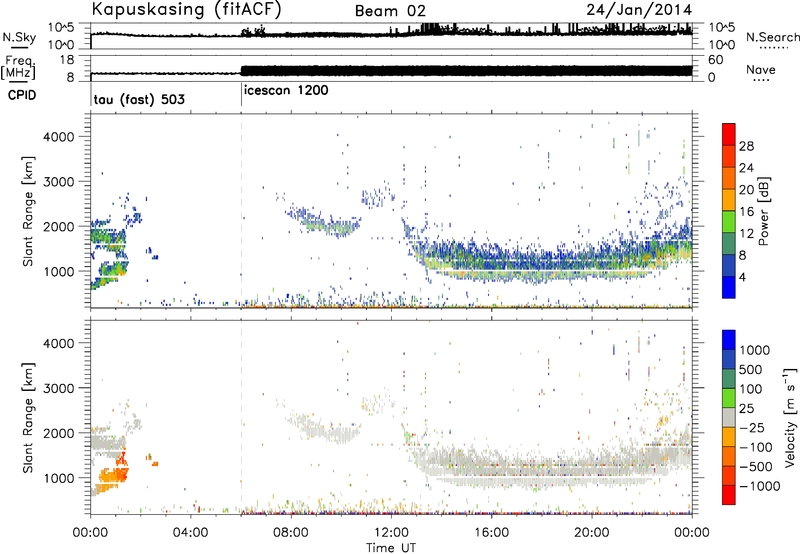Click the '16:00' time axis tick label
Image resolution: width=800 pixels, height=554 pixels.
491,533
